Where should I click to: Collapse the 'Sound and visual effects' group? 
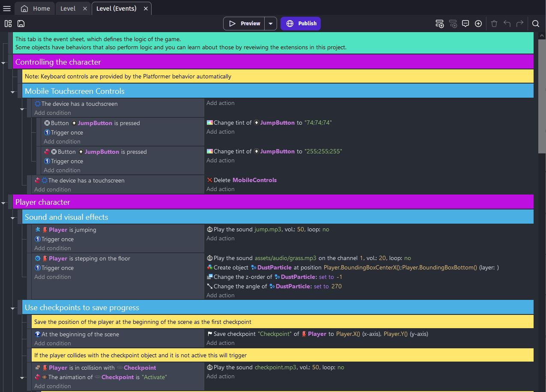point(13,218)
